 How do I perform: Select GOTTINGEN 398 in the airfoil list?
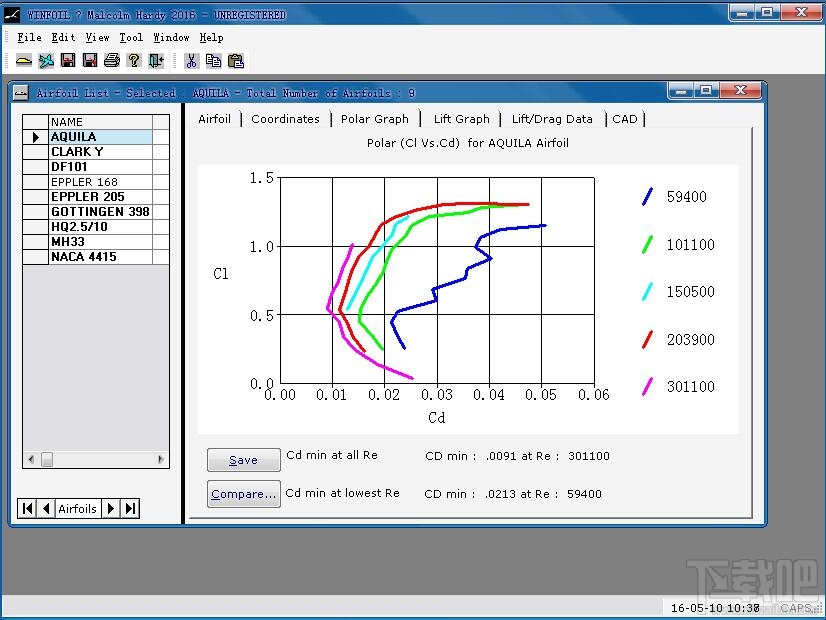point(101,212)
